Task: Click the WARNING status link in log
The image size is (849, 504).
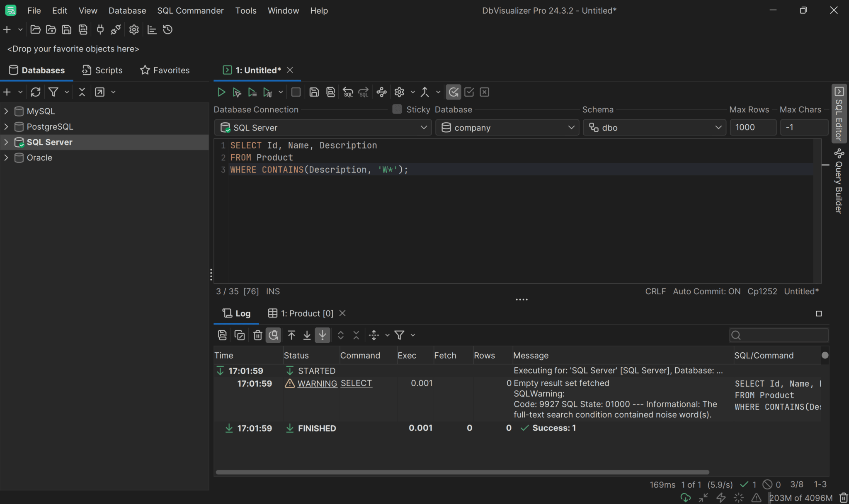Action: (317, 383)
